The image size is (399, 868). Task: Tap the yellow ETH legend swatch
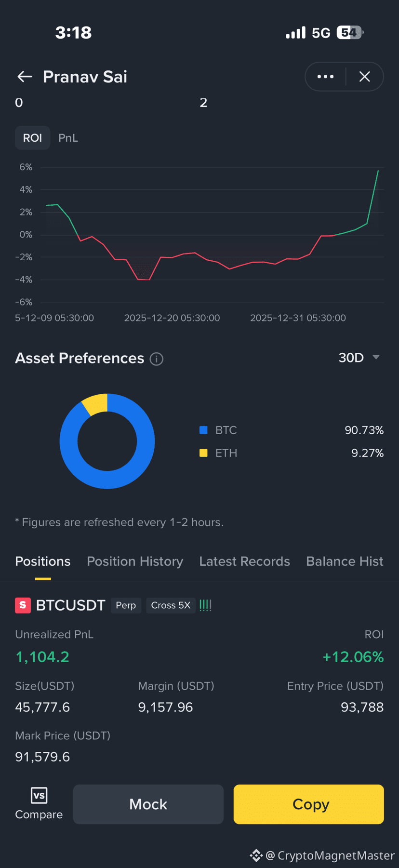(x=203, y=453)
